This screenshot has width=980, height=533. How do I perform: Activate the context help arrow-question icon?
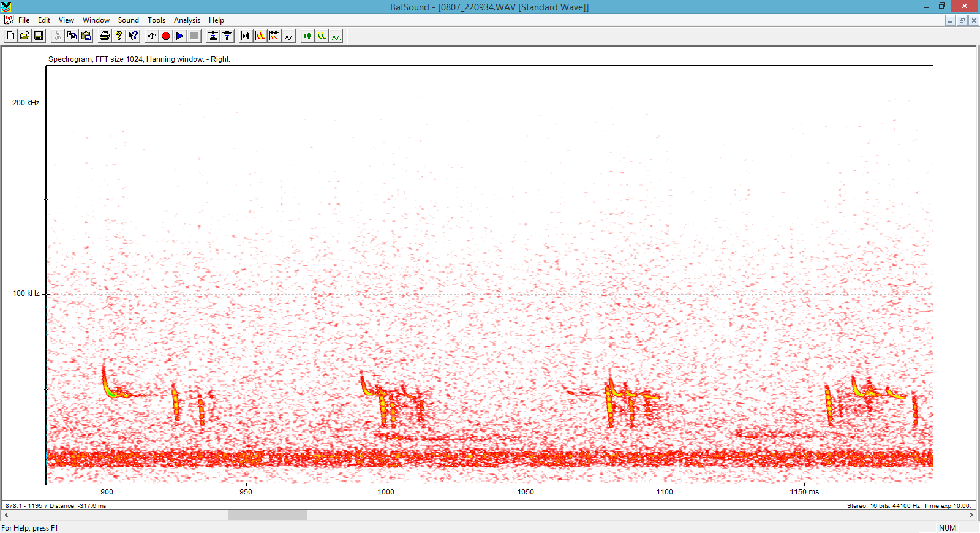tap(133, 36)
